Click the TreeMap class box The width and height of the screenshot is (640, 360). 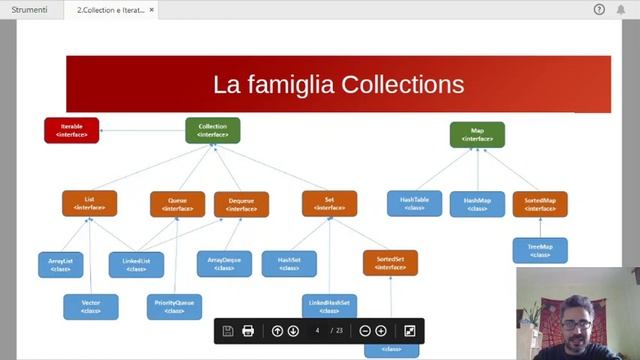pos(540,251)
